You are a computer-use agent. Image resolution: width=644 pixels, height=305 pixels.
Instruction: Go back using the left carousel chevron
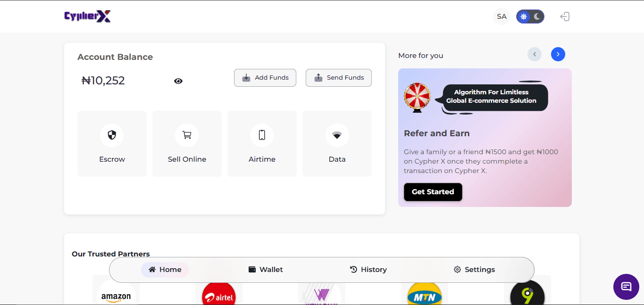click(x=534, y=54)
